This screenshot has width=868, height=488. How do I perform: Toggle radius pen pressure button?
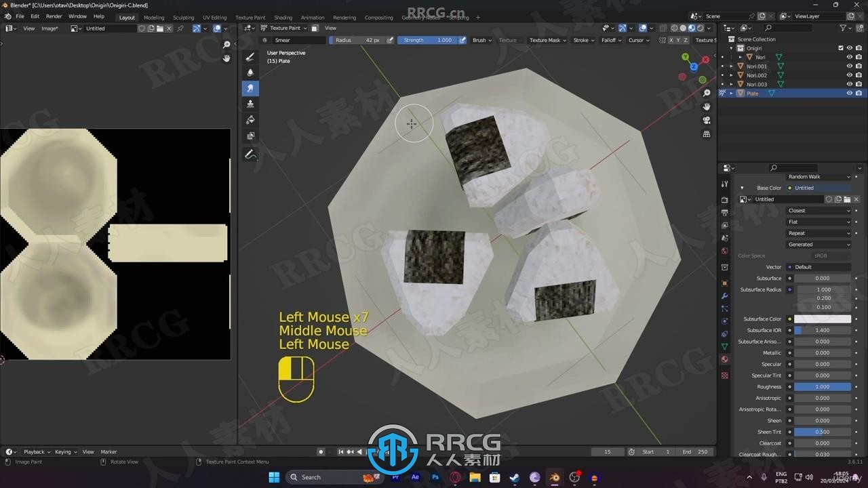pyautogui.click(x=390, y=40)
